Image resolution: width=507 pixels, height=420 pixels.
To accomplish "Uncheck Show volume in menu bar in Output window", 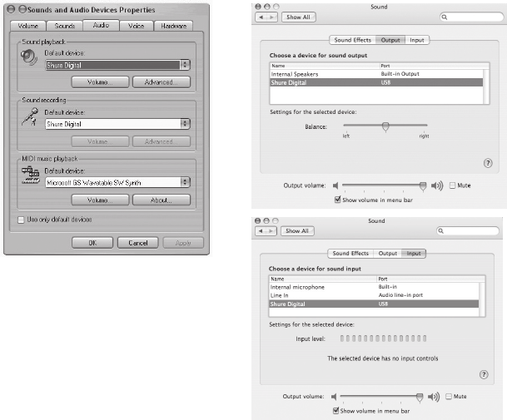I will (x=337, y=200).
